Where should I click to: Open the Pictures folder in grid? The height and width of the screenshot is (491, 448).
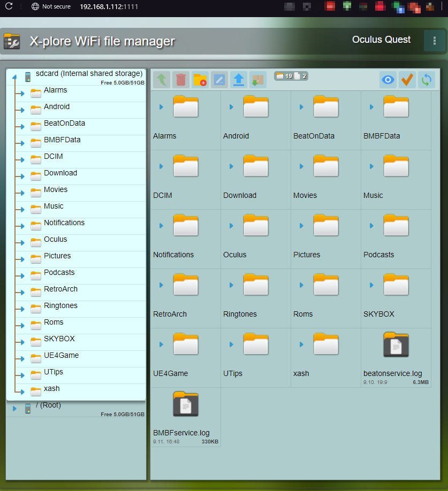[326, 225]
